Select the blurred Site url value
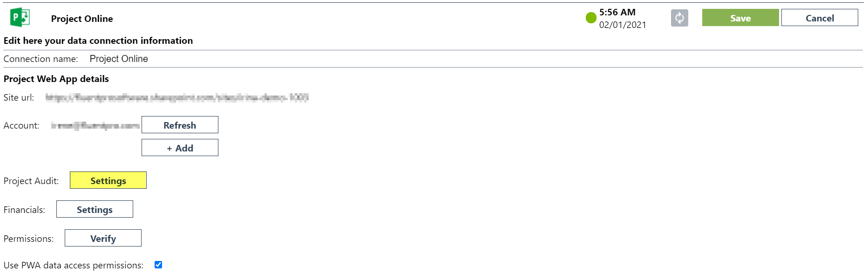 click(x=177, y=97)
